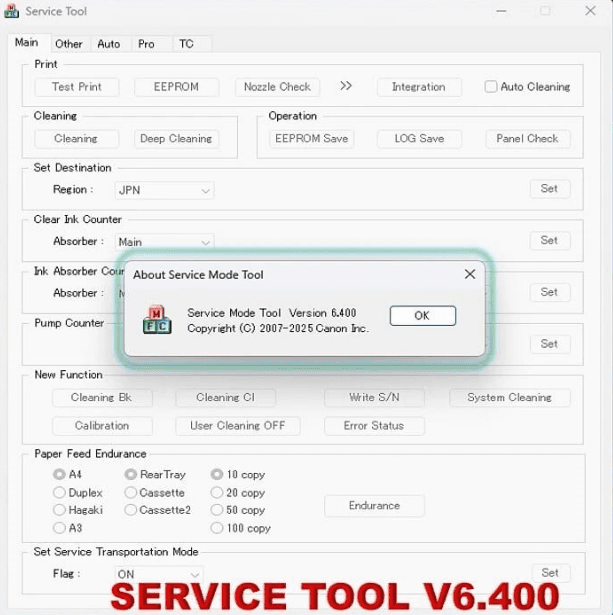Select the Duplex radio button
The image size is (613, 615).
click(59, 493)
